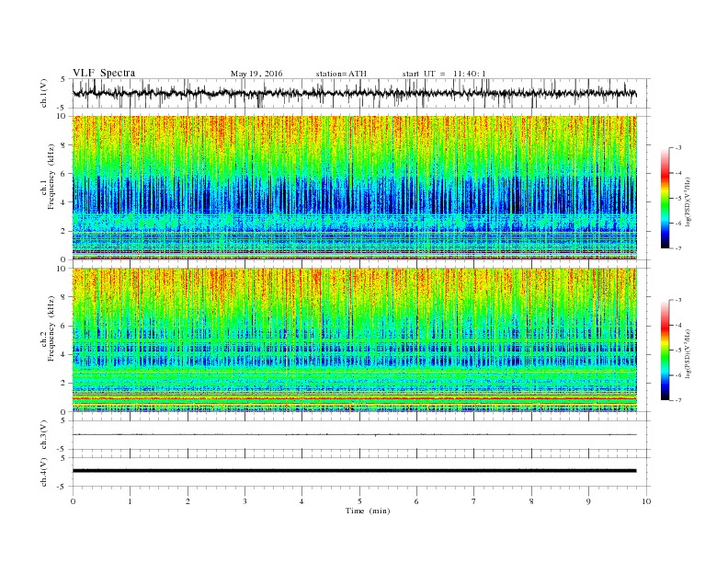Click the time axis tick label '2'
The height and width of the screenshot is (563, 728).
coord(188,501)
